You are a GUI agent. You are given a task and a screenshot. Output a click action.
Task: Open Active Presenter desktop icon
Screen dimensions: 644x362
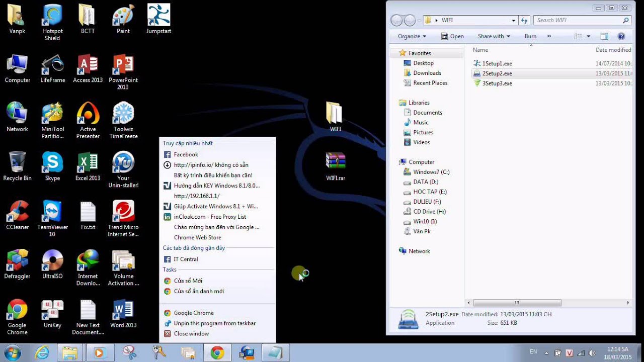[x=88, y=121]
